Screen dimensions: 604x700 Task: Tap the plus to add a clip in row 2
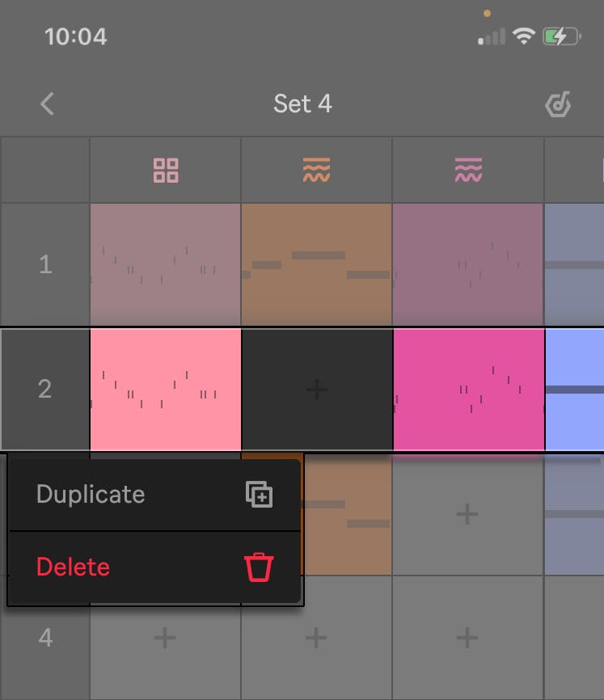click(316, 389)
